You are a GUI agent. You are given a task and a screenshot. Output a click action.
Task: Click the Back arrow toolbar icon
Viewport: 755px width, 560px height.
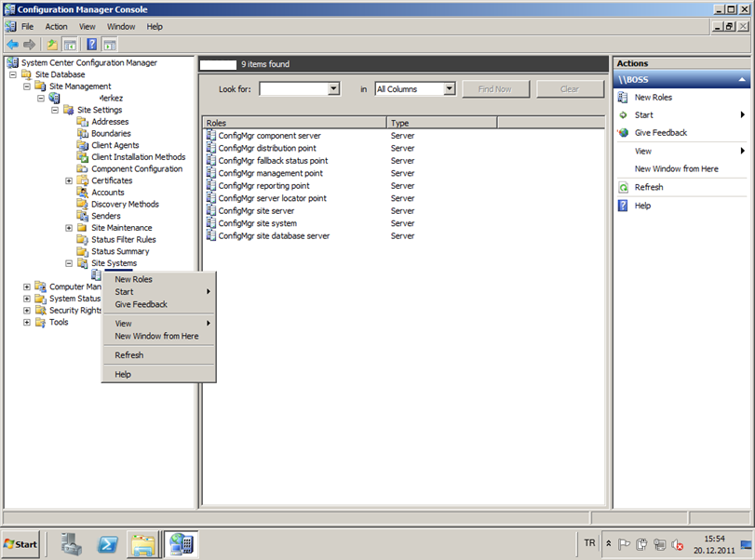pyautogui.click(x=12, y=45)
